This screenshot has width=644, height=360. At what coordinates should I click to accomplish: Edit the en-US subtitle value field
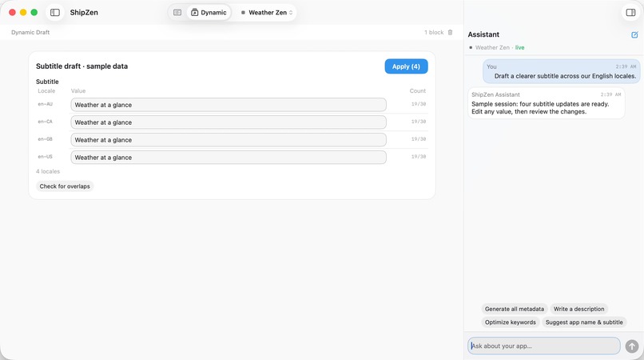pos(229,157)
